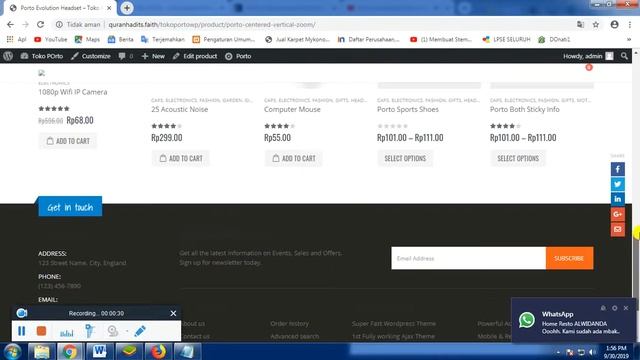Open Toko POrto site menu

(x=42, y=56)
